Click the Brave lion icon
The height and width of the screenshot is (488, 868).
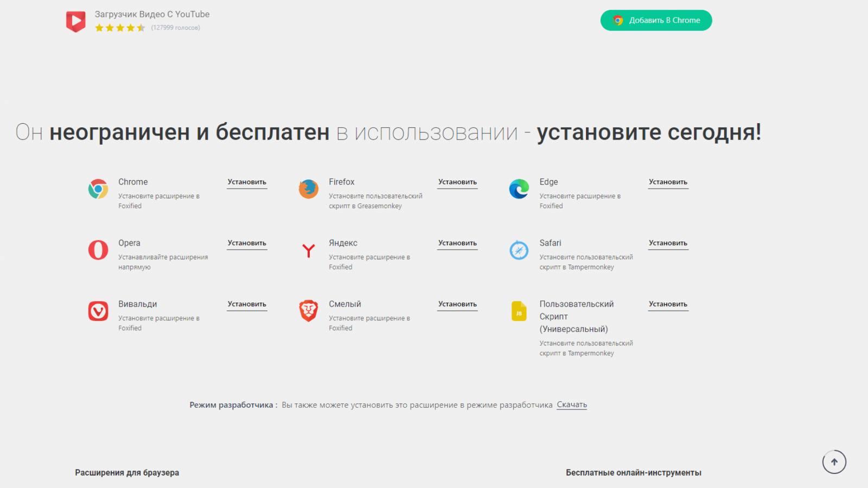309,311
